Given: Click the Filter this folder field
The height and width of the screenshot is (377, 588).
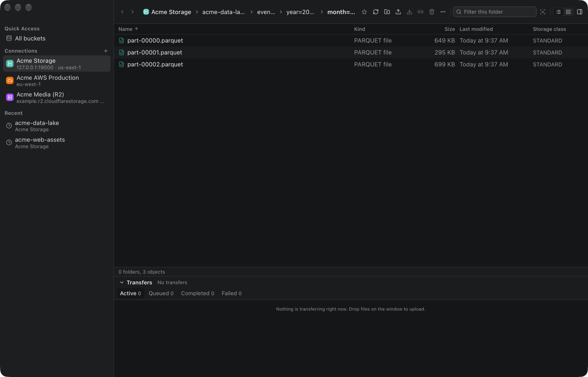Looking at the screenshot, I should pos(495,12).
